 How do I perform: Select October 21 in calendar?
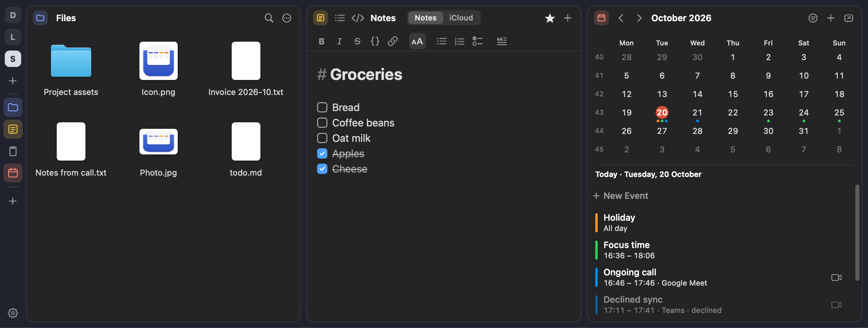pos(697,112)
